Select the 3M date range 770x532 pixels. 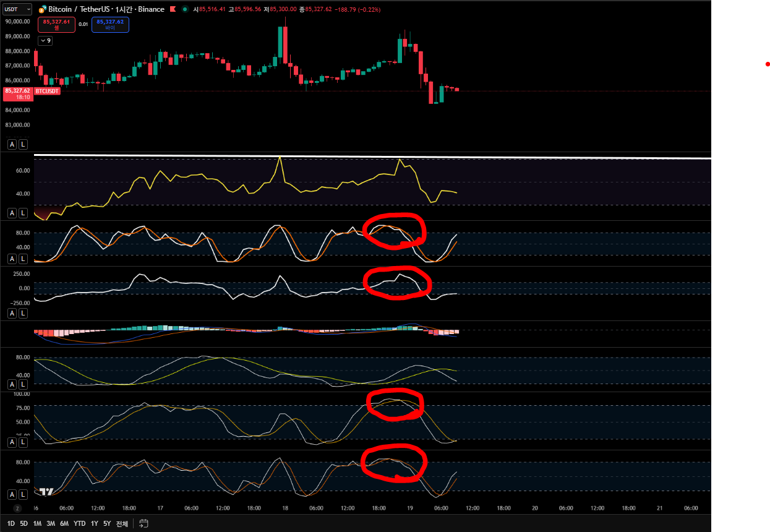click(x=51, y=523)
